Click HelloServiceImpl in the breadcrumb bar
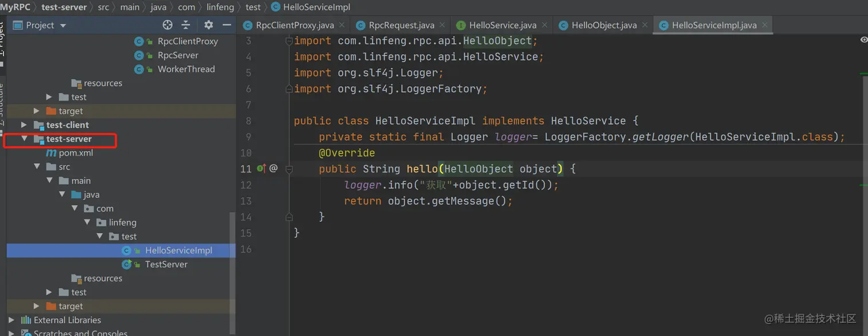 pyautogui.click(x=316, y=7)
